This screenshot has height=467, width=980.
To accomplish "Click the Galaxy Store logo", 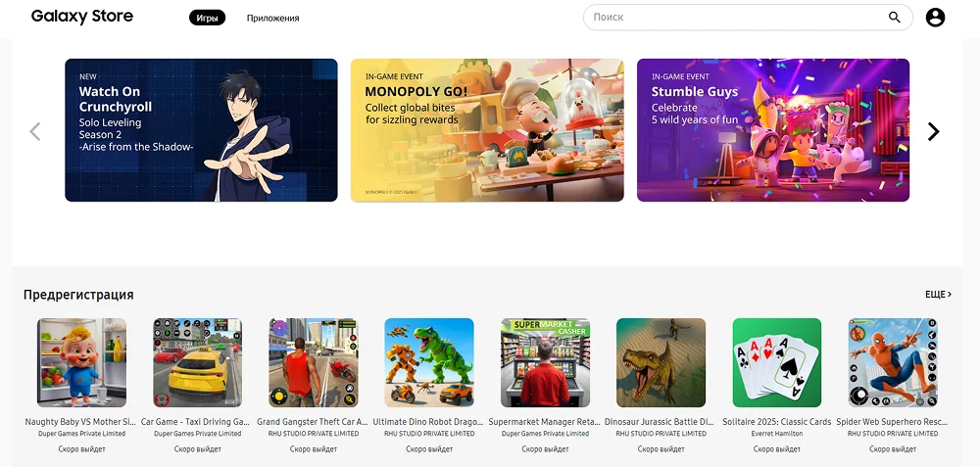I will click(82, 17).
